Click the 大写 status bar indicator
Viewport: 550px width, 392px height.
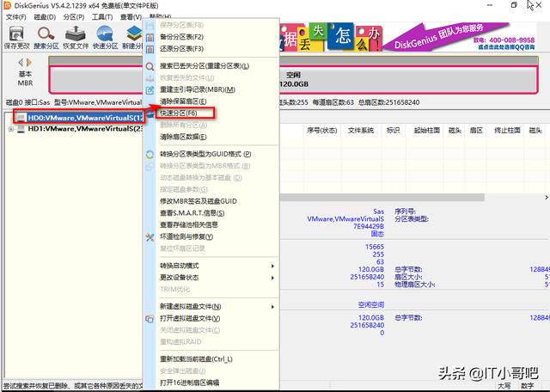tap(504, 386)
